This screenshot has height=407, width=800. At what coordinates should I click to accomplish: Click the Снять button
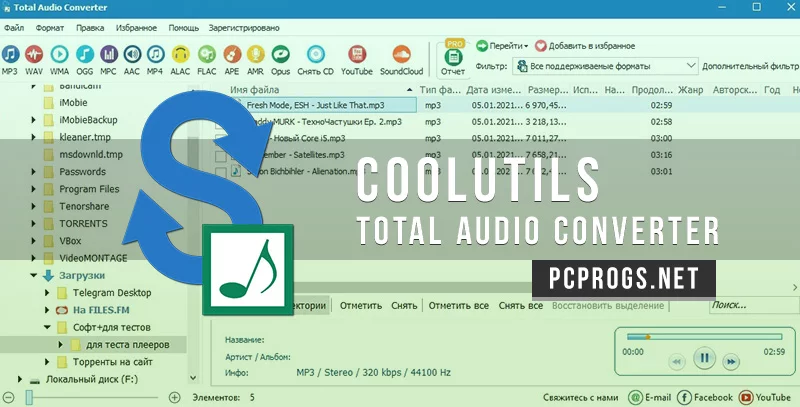tap(404, 306)
